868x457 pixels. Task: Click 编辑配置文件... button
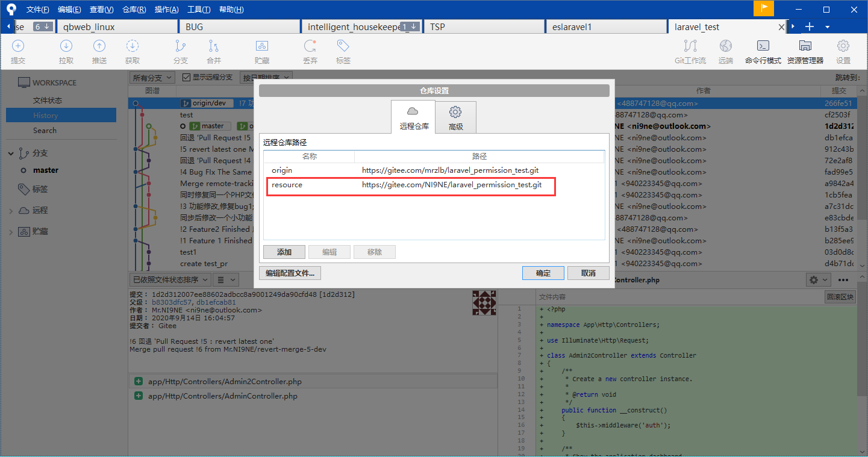[290, 273]
